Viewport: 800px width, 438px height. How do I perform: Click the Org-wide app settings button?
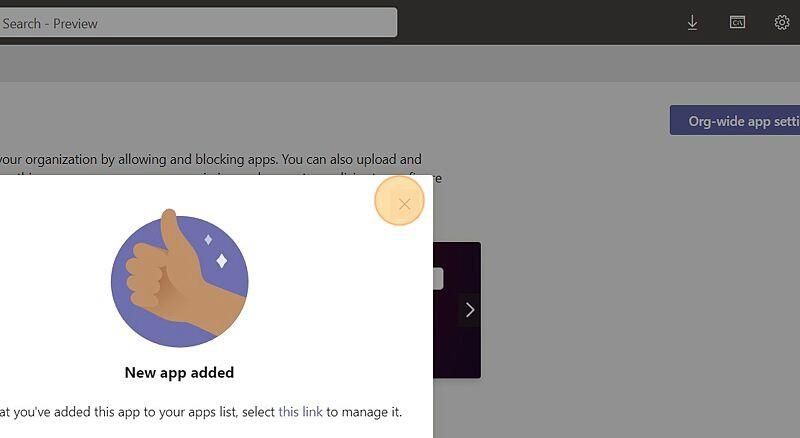coord(735,120)
